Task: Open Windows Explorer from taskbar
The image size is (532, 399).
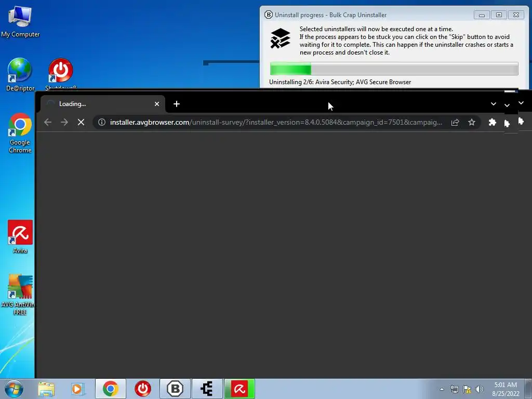Action: tap(46, 389)
